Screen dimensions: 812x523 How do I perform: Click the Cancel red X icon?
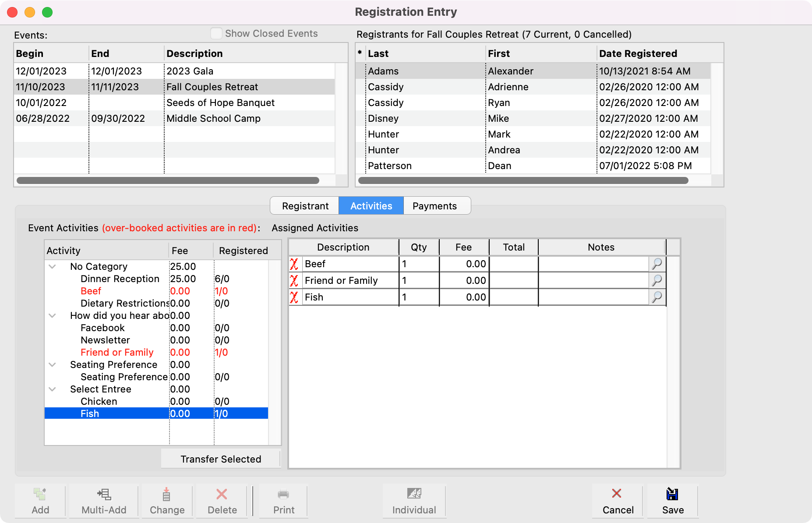pyautogui.click(x=617, y=494)
